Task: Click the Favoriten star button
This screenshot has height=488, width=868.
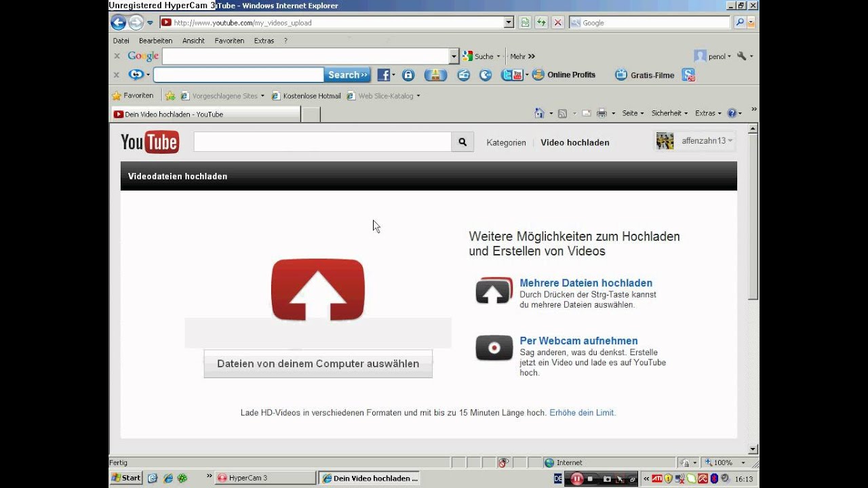Action: point(133,96)
